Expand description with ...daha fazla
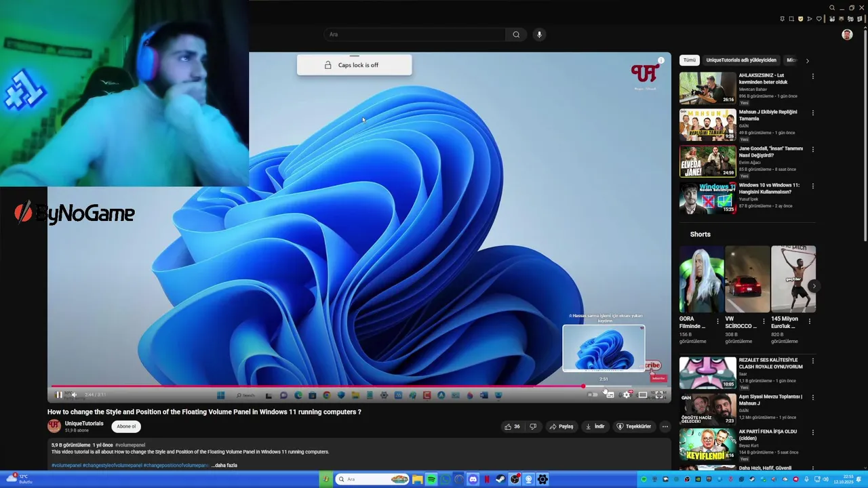The width and height of the screenshot is (868, 488). tap(224, 466)
